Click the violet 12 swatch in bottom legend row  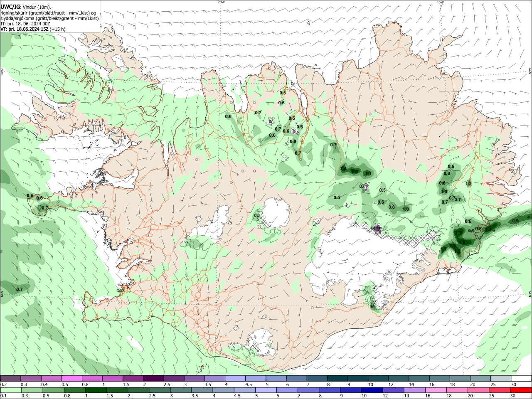coord(393,390)
